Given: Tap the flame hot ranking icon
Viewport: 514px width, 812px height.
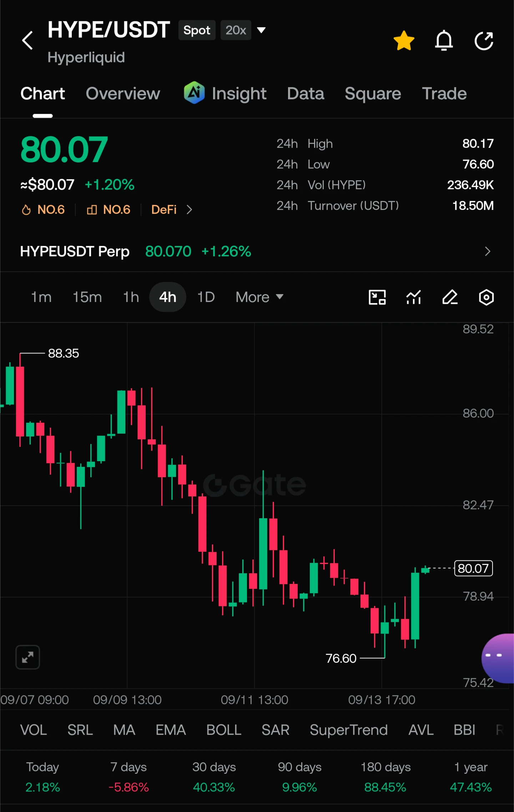Looking at the screenshot, I should point(26,210).
